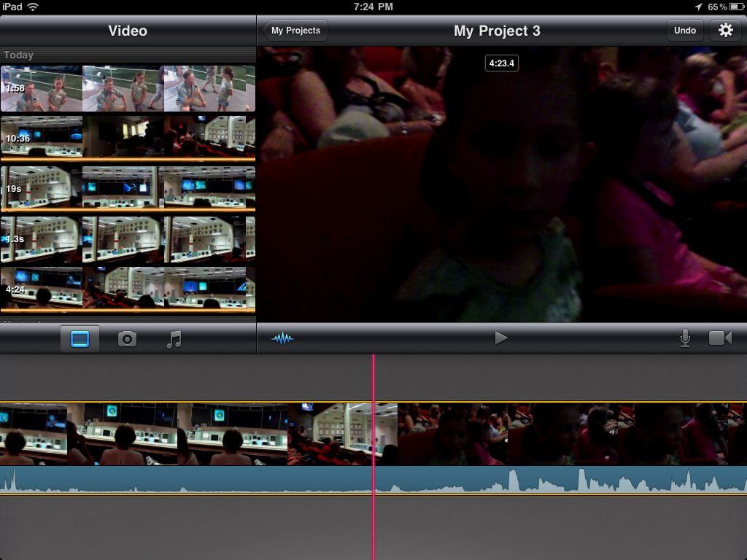Tap the 4:23.4 timecode label
Image resolution: width=747 pixels, height=560 pixels.
[x=501, y=63]
